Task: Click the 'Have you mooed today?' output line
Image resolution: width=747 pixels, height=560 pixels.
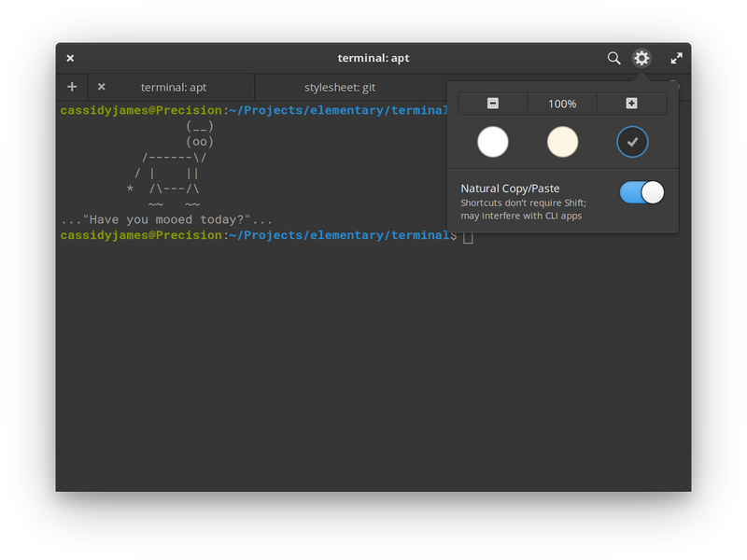Action: [x=167, y=219]
